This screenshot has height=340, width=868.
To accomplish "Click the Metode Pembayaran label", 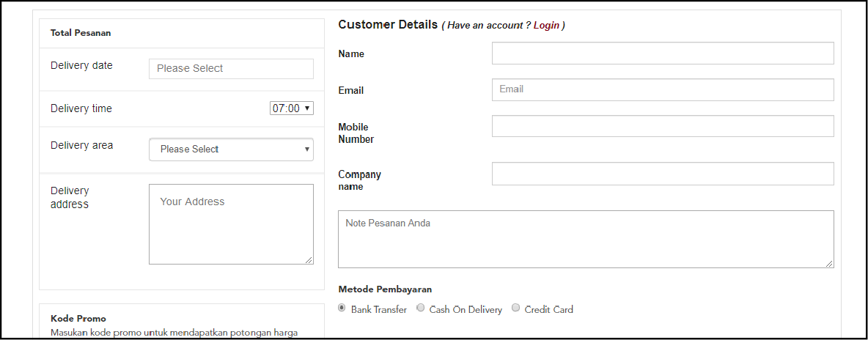I will click(x=385, y=289).
